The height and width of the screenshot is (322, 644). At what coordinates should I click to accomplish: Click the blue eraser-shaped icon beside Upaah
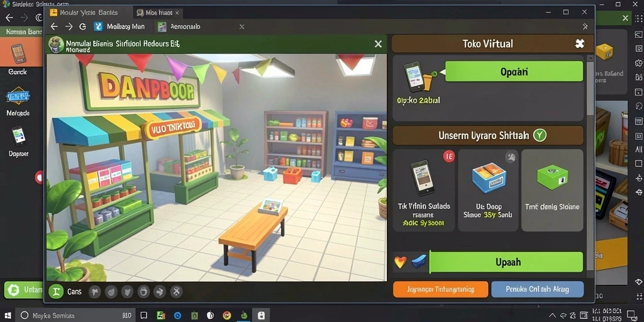(x=419, y=262)
